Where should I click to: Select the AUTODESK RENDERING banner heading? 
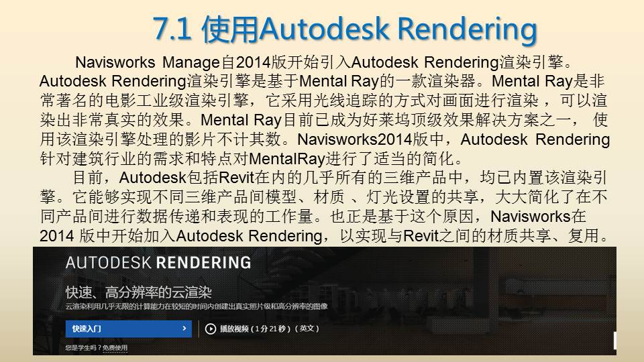(x=158, y=263)
